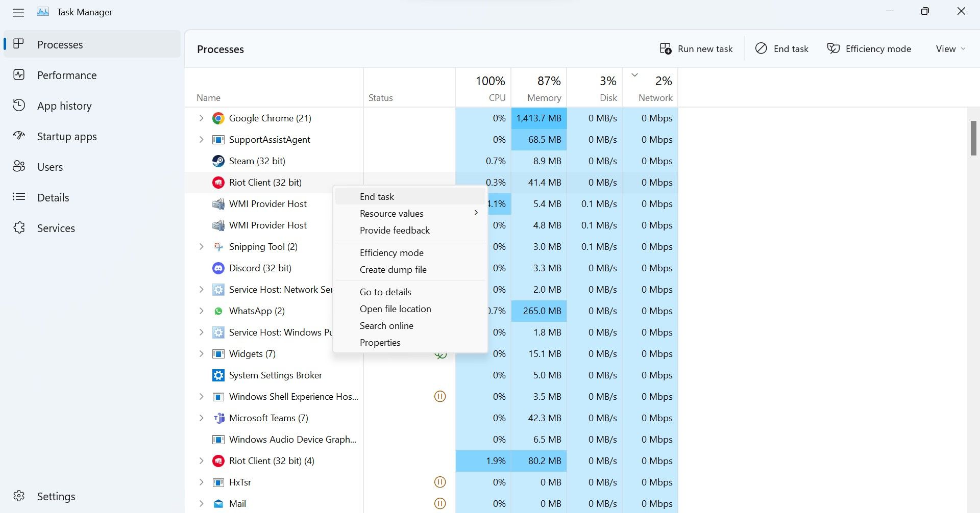Click the Steam process icon
980x513 pixels.
coord(218,161)
